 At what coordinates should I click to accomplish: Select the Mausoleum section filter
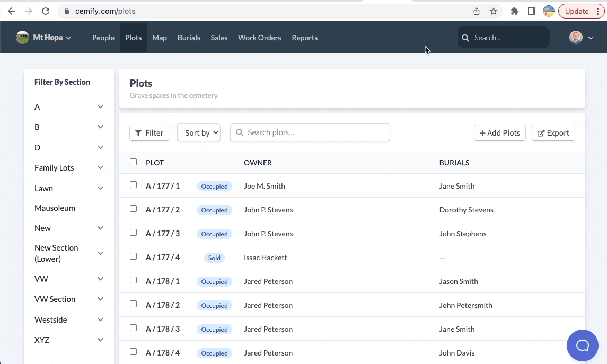(x=55, y=208)
